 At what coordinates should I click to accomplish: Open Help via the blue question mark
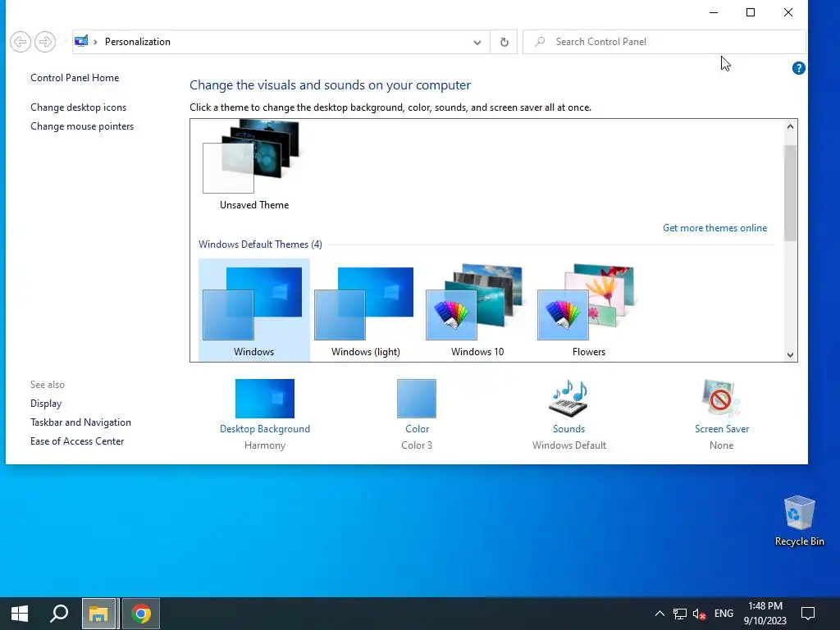coord(798,68)
